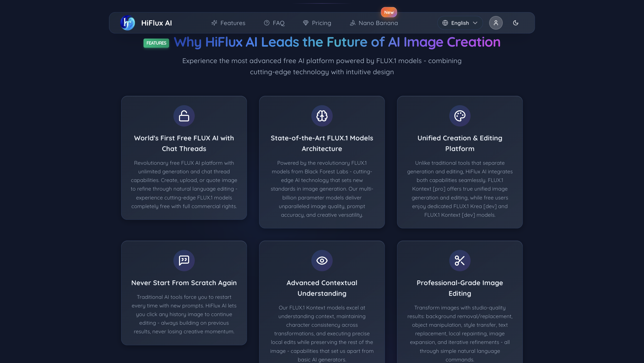The height and width of the screenshot is (363, 644).
Task: Select State-of-the-Art FLUX.1 Models Architecture heading
Action: 322,143
